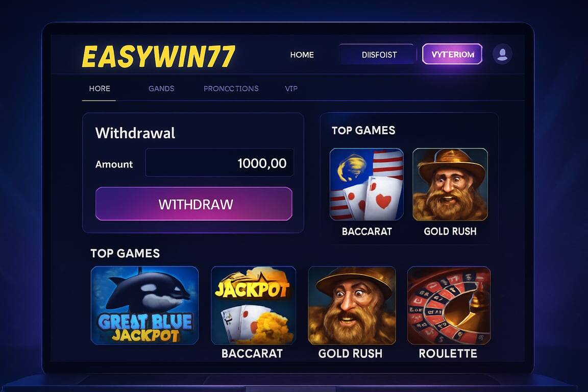588x392 pixels.
Task: Select the Gold Rush tile in bottom row
Action: point(352,305)
